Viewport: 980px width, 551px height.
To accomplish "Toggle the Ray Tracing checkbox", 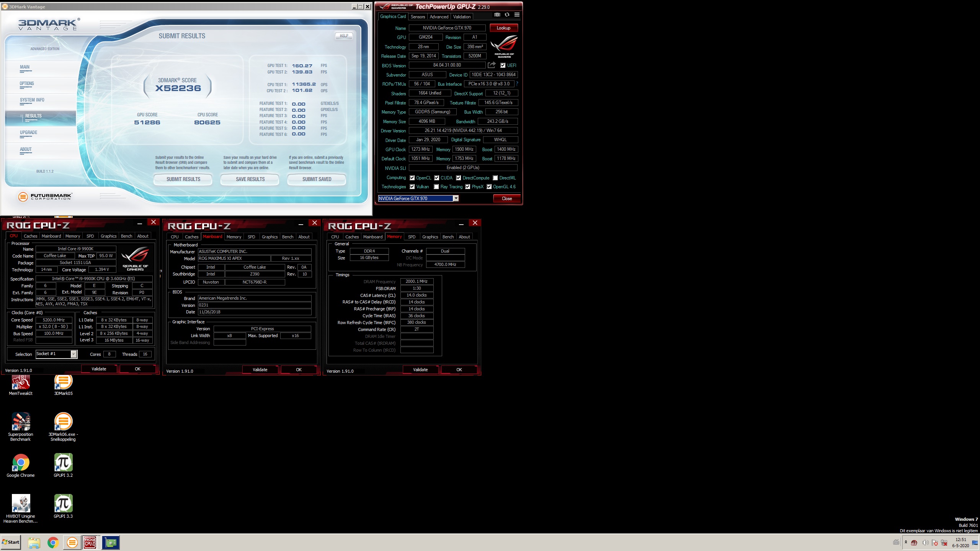I will coord(436,187).
